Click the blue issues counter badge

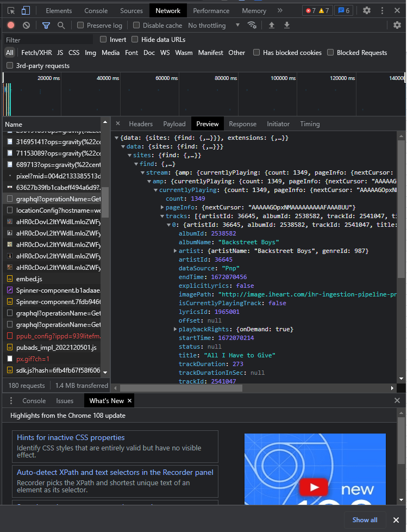(343, 10)
